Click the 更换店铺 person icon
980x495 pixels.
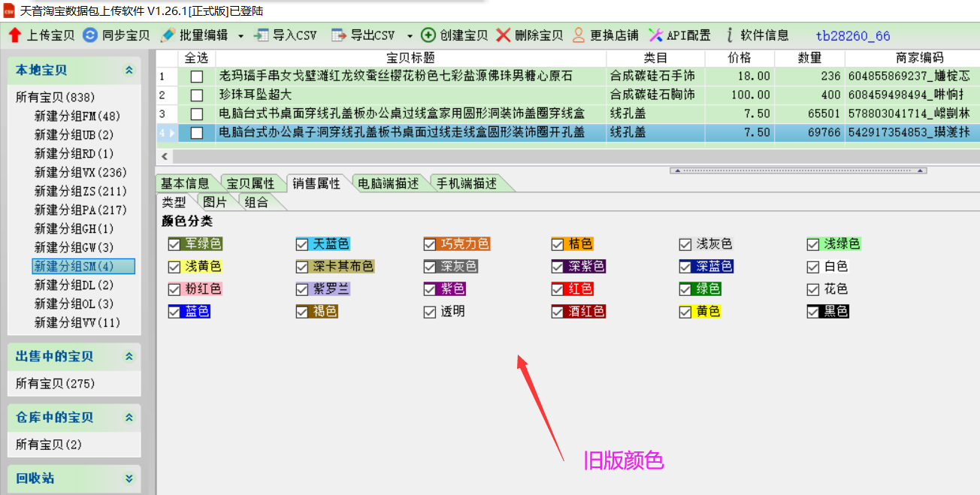click(x=579, y=35)
